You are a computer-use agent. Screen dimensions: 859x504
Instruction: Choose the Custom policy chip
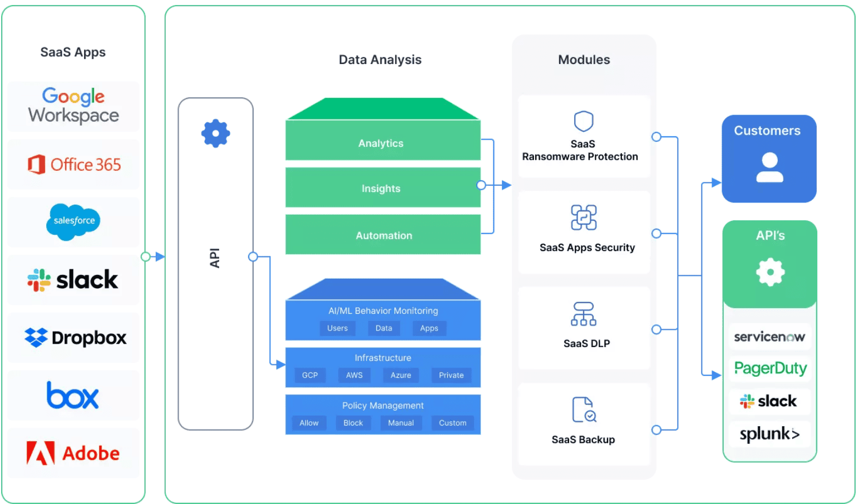point(453,423)
